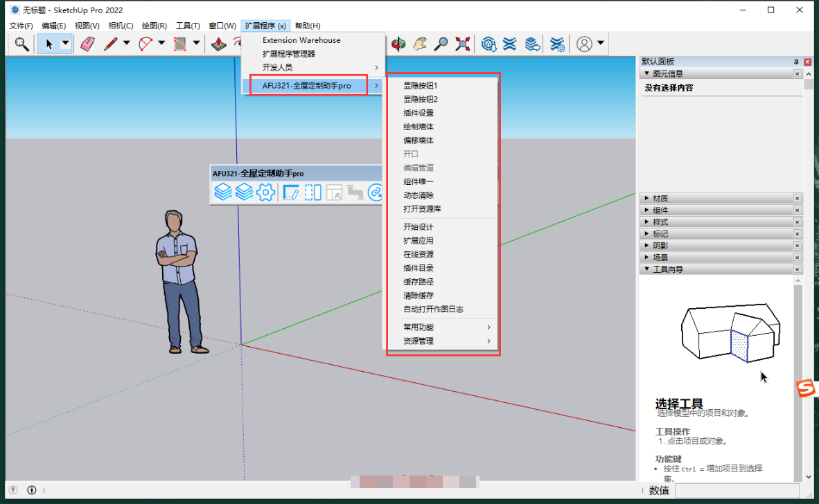Close the 图元信息 panel section
This screenshot has width=819, height=504.
(x=797, y=73)
